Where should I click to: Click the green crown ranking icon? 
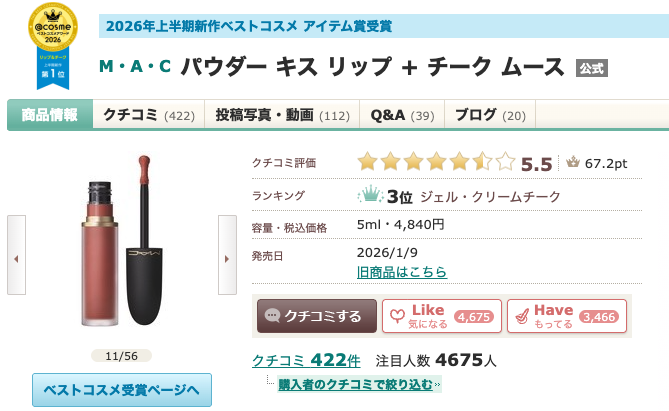click(x=370, y=195)
